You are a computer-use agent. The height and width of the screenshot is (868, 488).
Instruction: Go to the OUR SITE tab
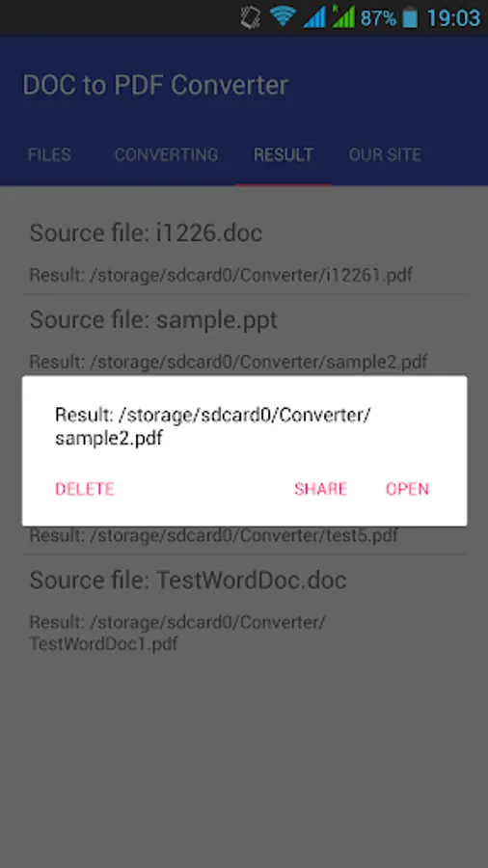click(385, 154)
